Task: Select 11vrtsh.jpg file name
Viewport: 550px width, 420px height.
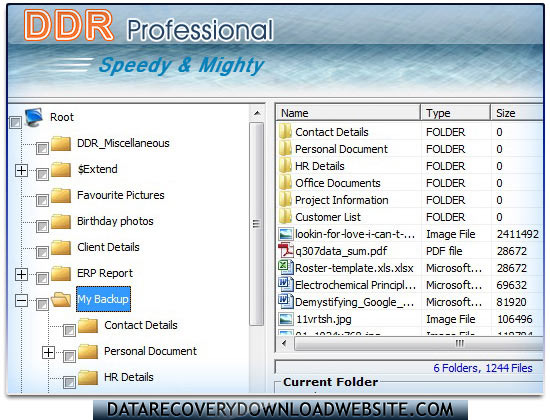Action: 323,319
